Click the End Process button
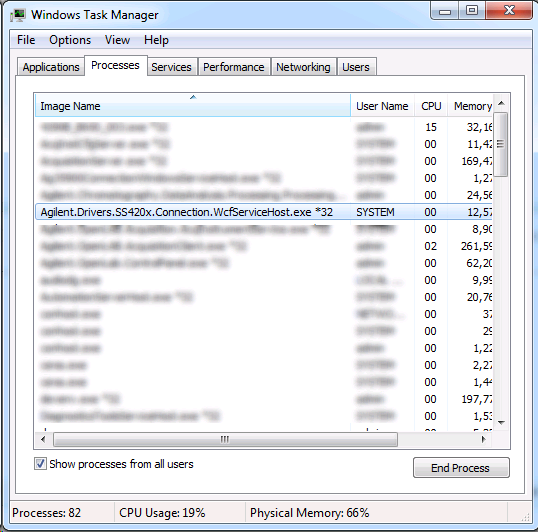 (461, 468)
